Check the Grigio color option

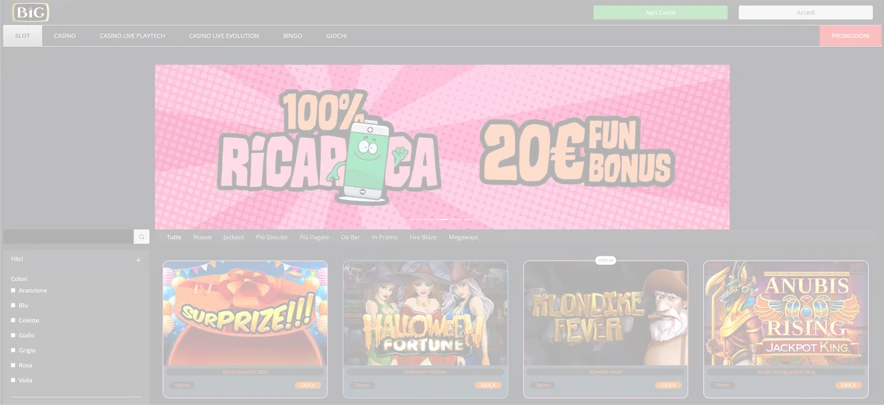coord(13,350)
